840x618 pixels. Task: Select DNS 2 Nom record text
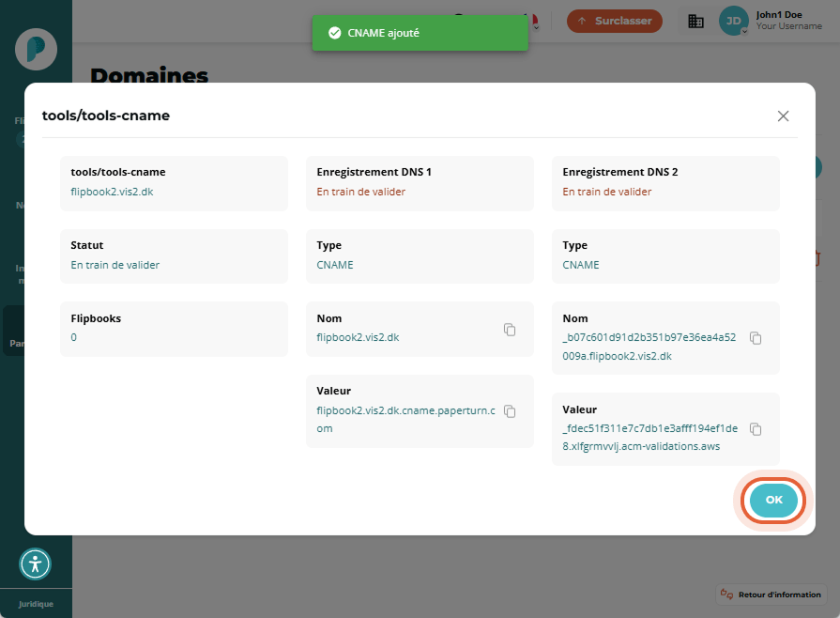click(649, 347)
